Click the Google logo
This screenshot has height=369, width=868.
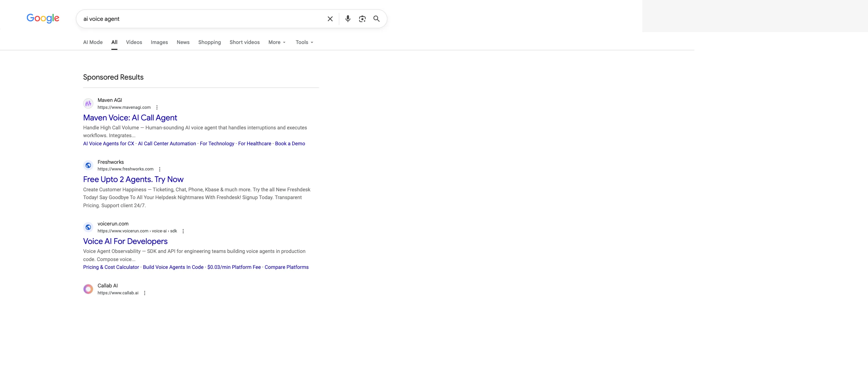click(x=43, y=18)
